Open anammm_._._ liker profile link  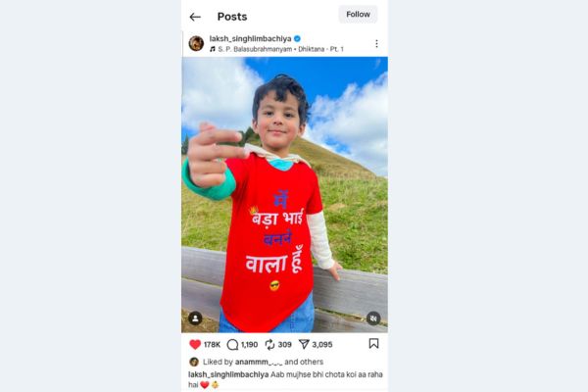[259, 362]
